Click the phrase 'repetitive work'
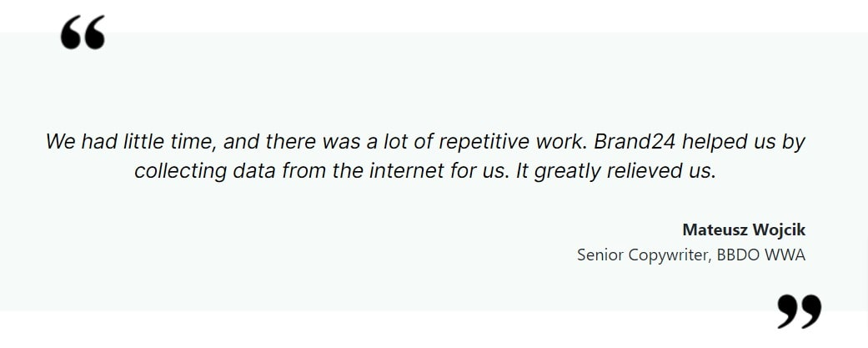868x348 pixels. 512,143
